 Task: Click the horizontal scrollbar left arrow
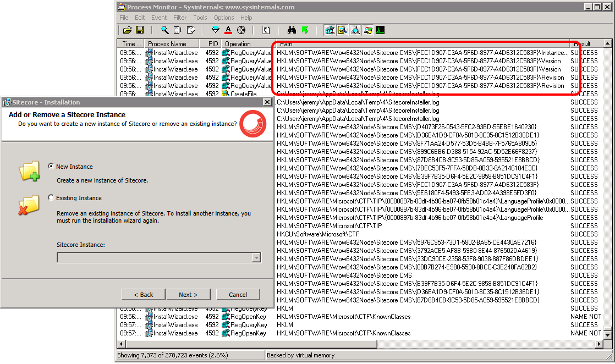point(121,344)
